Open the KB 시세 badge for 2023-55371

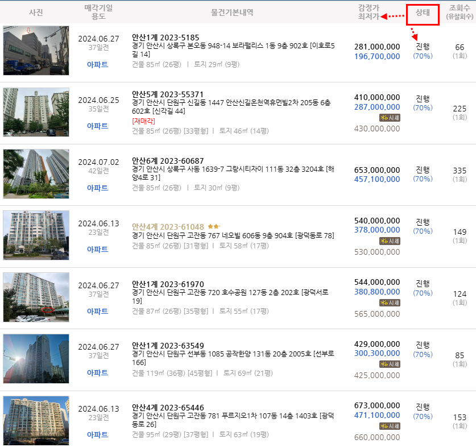[x=390, y=118]
